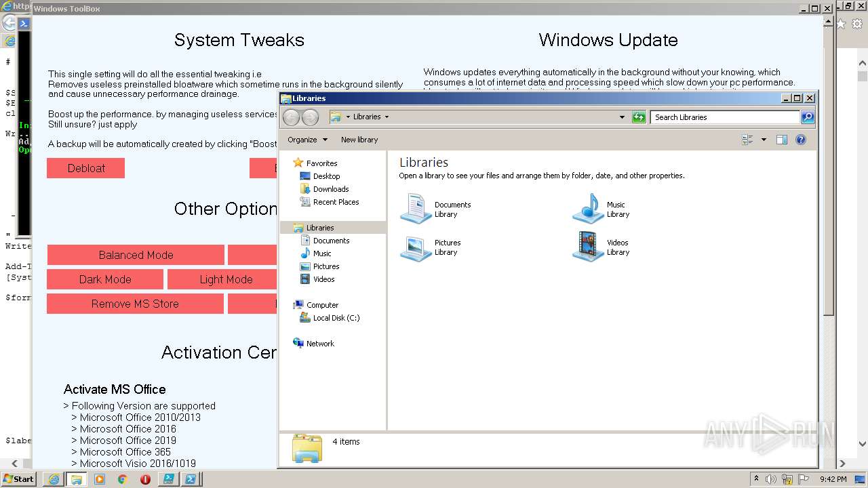868x488 pixels.
Task: Go back in Libraries window
Action: 292,117
